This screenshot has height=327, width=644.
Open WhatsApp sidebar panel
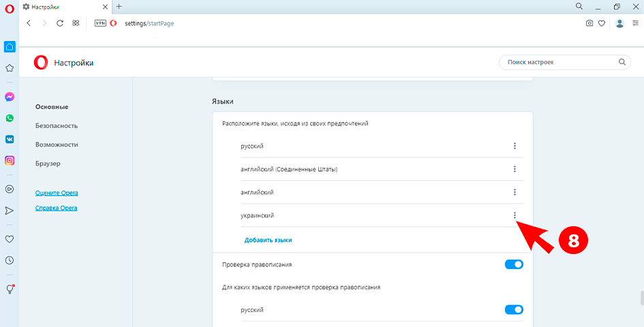pos(10,119)
